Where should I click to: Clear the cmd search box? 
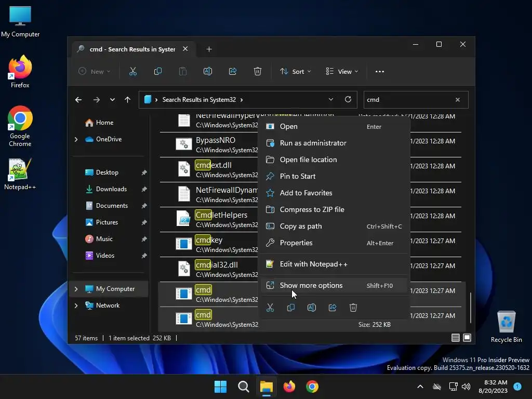pyautogui.click(x=458, y=100)
